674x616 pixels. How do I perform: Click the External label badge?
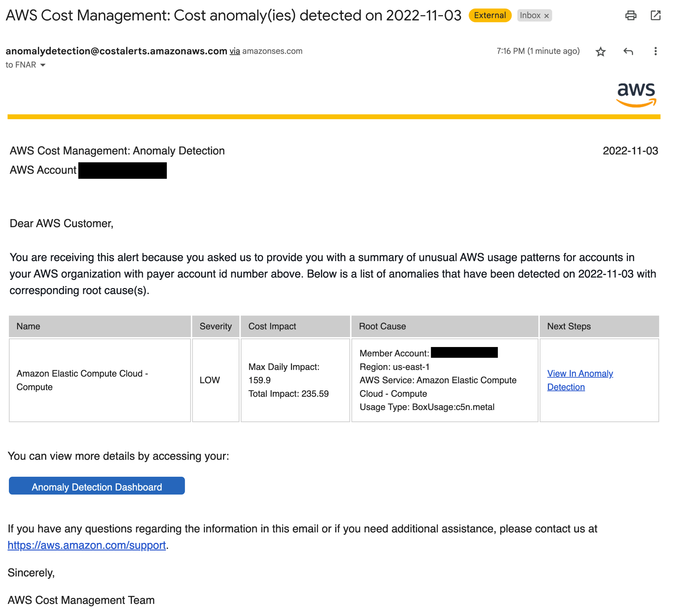(489, 15)
